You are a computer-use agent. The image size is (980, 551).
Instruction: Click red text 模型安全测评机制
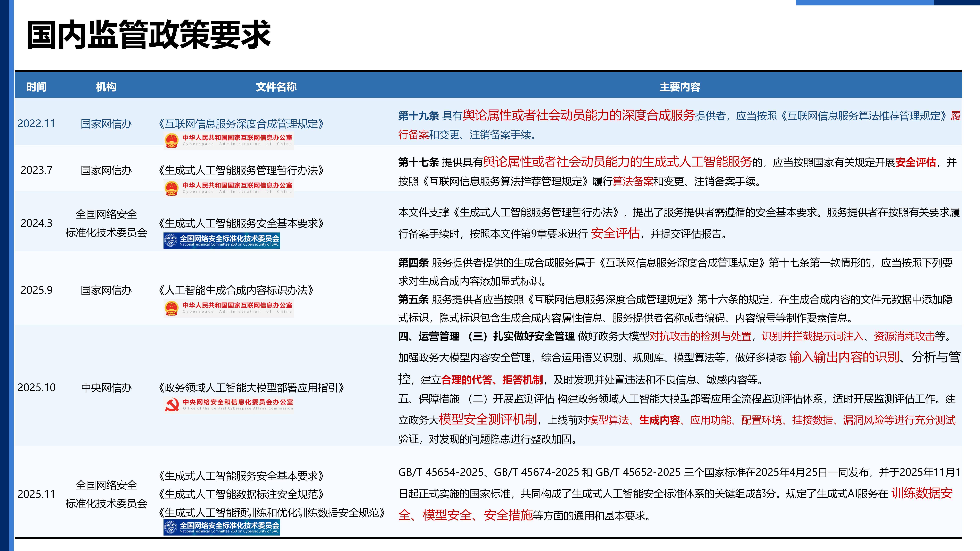[x=488, y=419]
